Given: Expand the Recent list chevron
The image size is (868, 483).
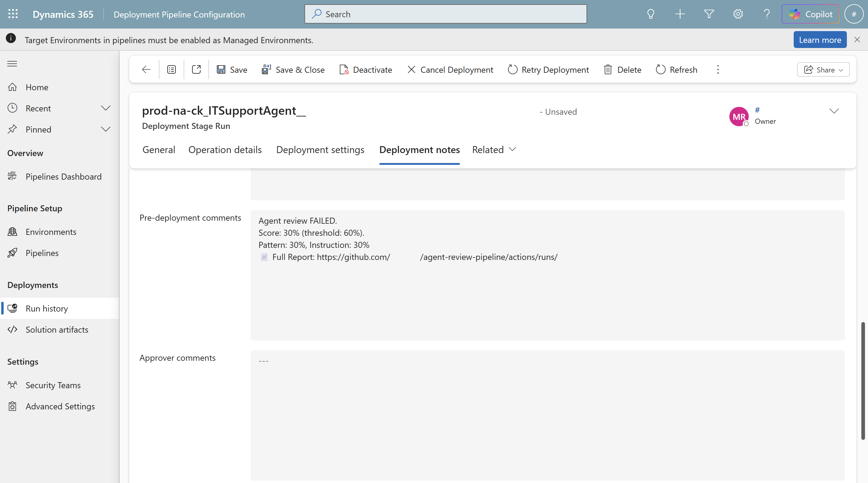Looking at the screenshot, I should pyautogui.click(x=105, y=108).
